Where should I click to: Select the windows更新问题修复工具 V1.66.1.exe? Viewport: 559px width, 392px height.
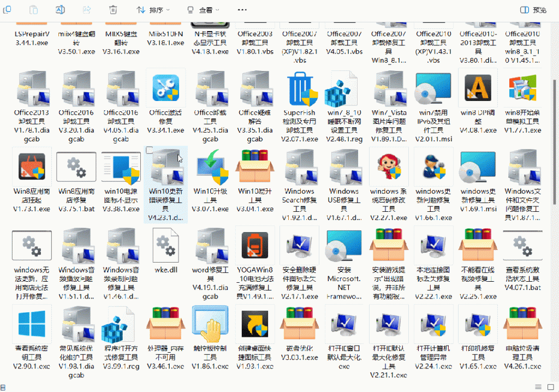coord(433,167)
